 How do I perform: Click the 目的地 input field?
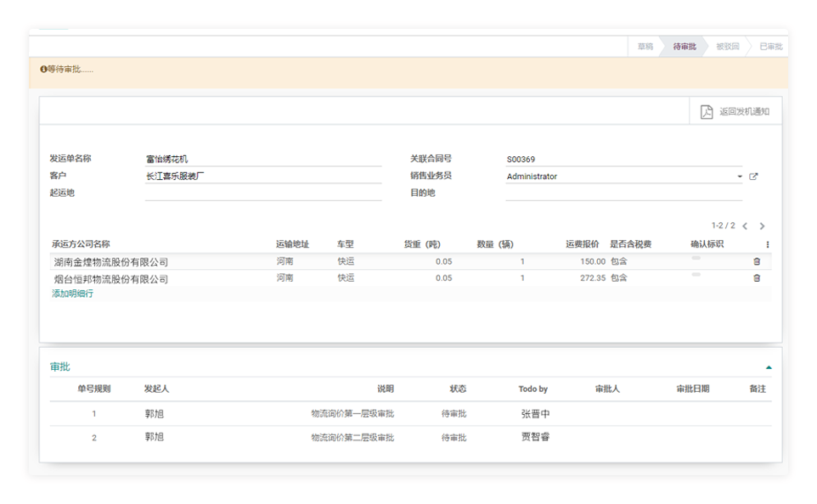click(624, 193)
